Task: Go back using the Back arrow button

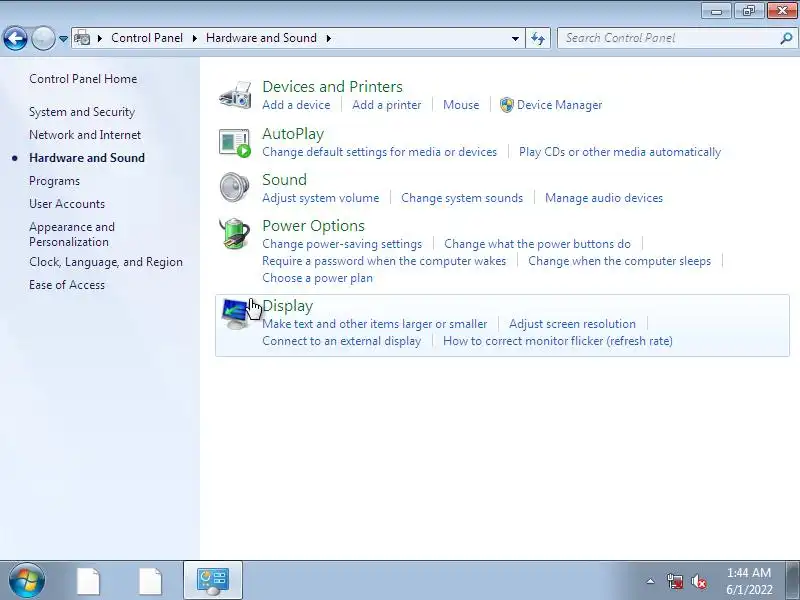Action: (x=15, y=38)
